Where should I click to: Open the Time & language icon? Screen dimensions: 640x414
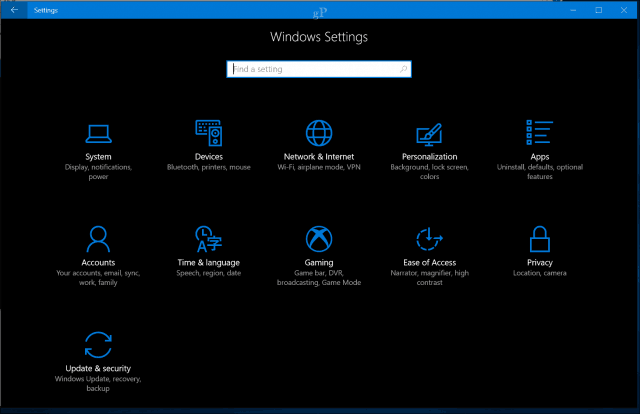click(209, 239)
